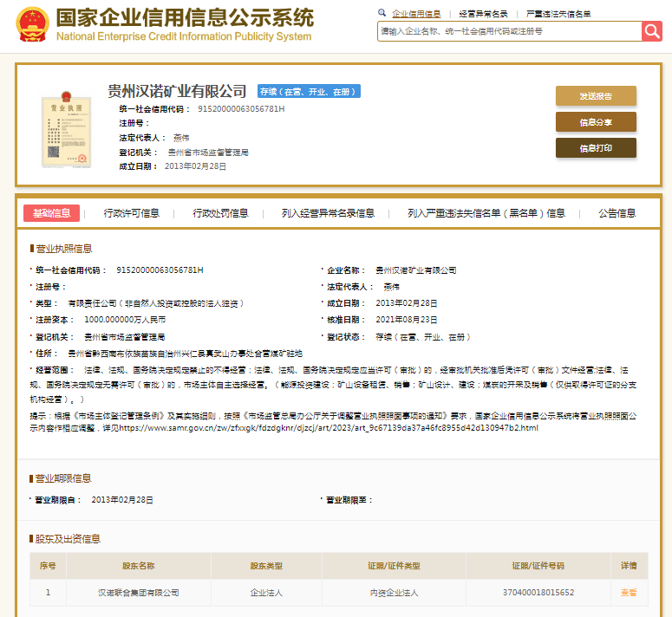Screen dimensions: 672x617
Task: Click 股东名称 column header
Action: point(139,566)
